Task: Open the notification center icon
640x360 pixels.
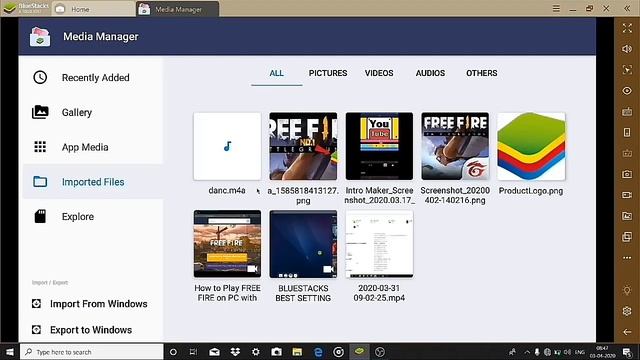Action: pos(627,352)
